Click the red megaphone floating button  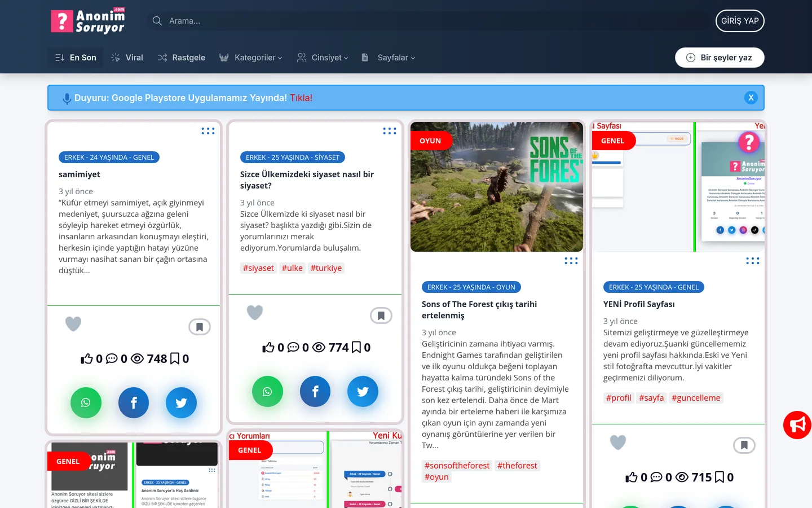pyautogui.click(x=797, y=425)
